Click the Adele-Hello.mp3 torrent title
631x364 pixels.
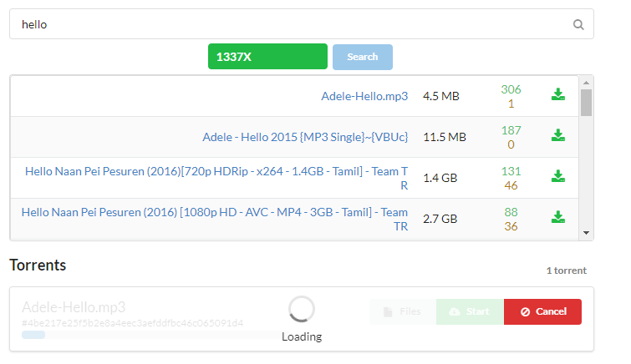tap(74, 306)
